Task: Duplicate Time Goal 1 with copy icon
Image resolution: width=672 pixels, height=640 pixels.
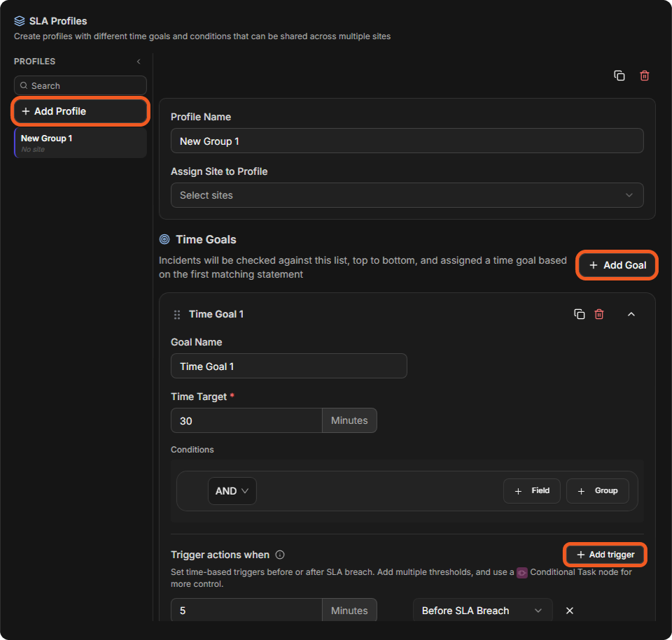Action: point(579,314)
